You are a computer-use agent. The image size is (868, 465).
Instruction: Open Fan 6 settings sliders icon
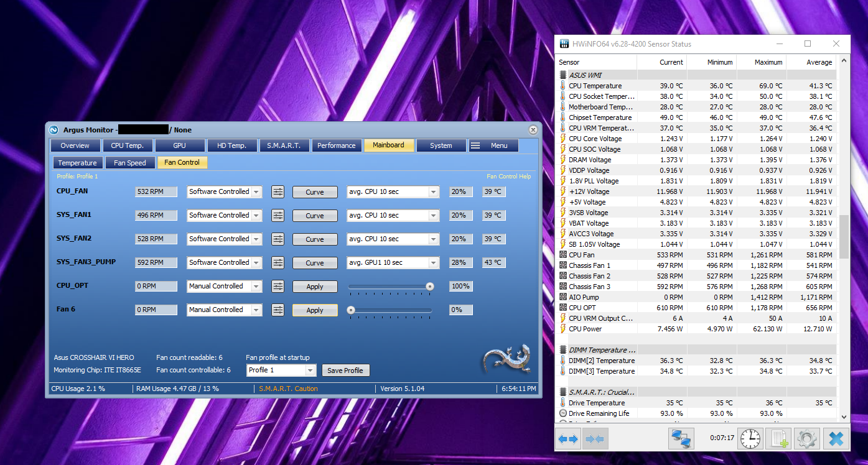278,310
